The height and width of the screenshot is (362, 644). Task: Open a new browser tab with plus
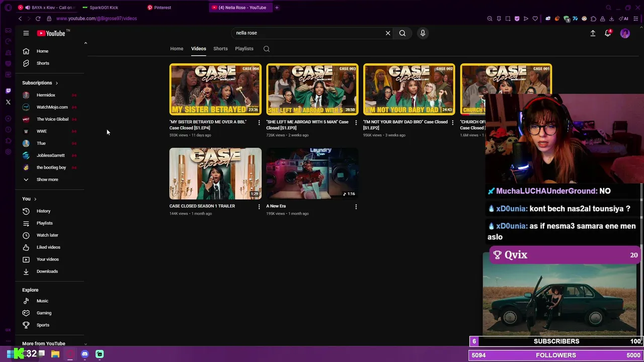(x=277, y=8)
